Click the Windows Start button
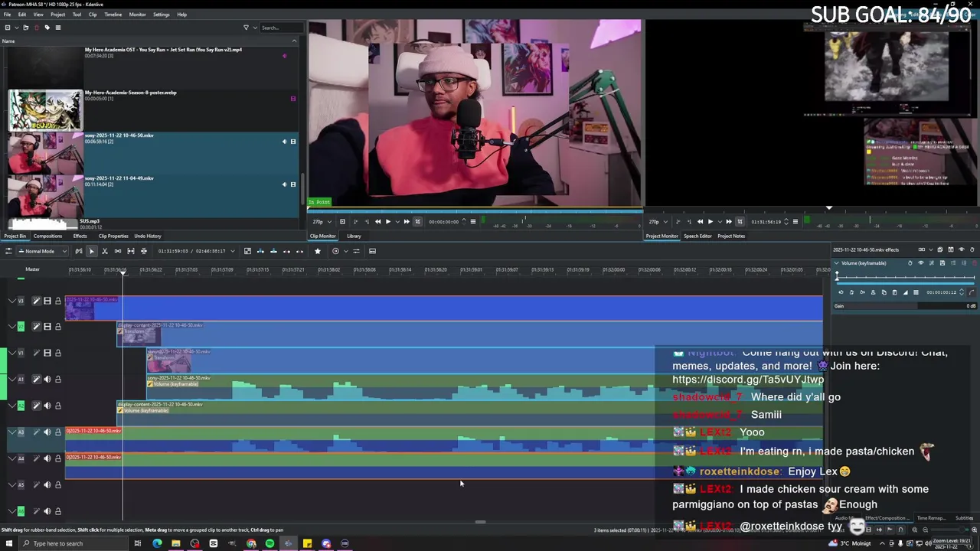Screen dimensions: 980x551 click(x=9, y=543)
